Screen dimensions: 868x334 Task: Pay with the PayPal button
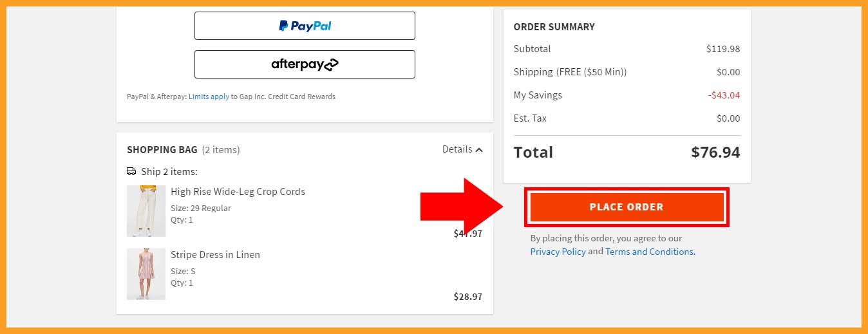tap(305, 26)
